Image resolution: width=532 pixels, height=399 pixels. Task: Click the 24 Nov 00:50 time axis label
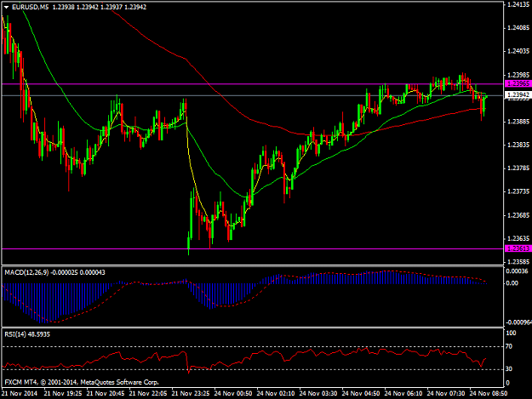233,393
